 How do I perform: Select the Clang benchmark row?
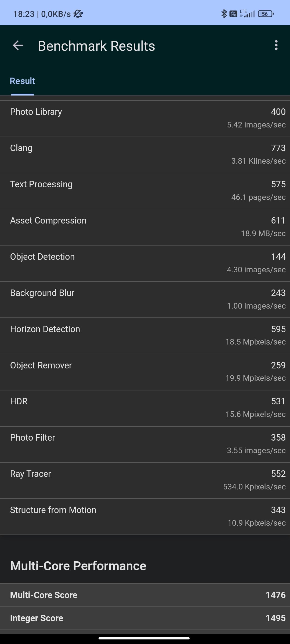coord(145,155)
